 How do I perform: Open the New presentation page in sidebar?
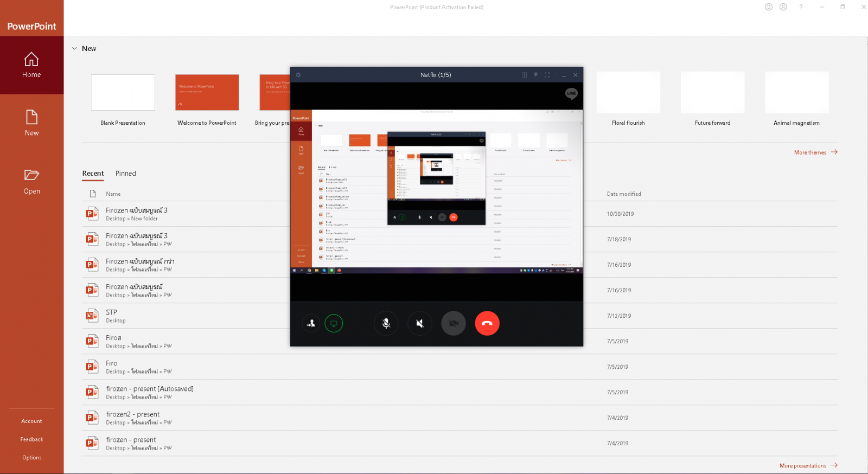point(31,123)
